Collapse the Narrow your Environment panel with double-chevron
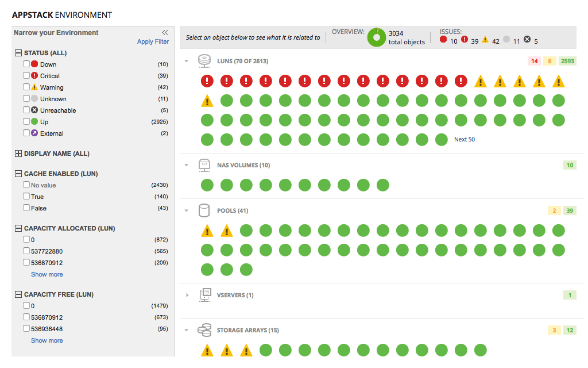Viewport: 588px width, 368px height. (165, 32)
